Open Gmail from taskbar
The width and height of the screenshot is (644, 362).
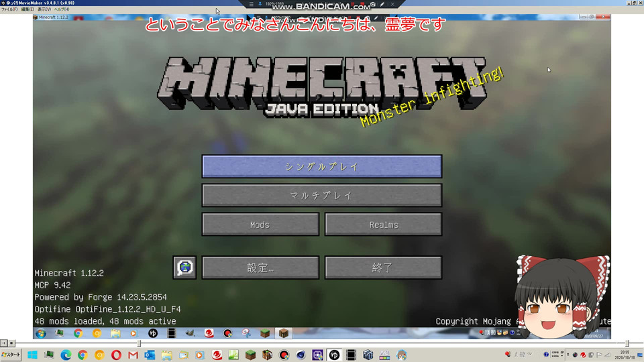[x=133, y=355]
